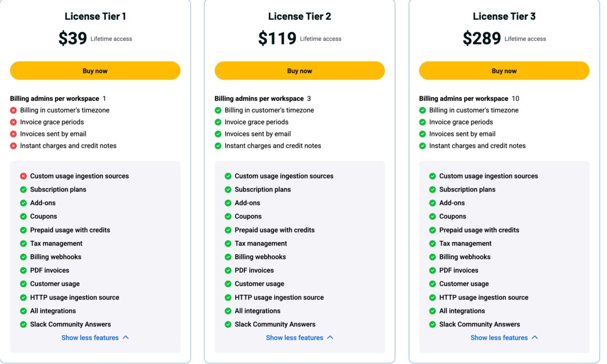Buy the License Tier 1 plan

[95, 70]
